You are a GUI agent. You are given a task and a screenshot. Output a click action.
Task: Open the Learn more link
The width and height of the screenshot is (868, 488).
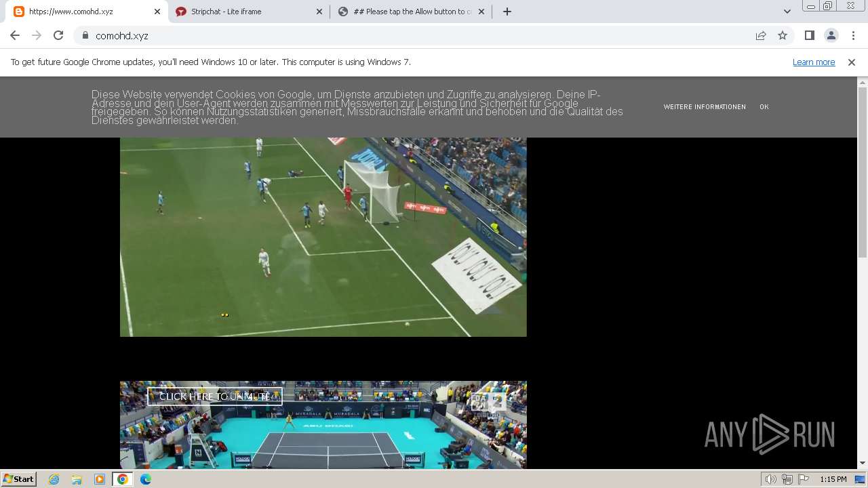[x=814, y=62]
